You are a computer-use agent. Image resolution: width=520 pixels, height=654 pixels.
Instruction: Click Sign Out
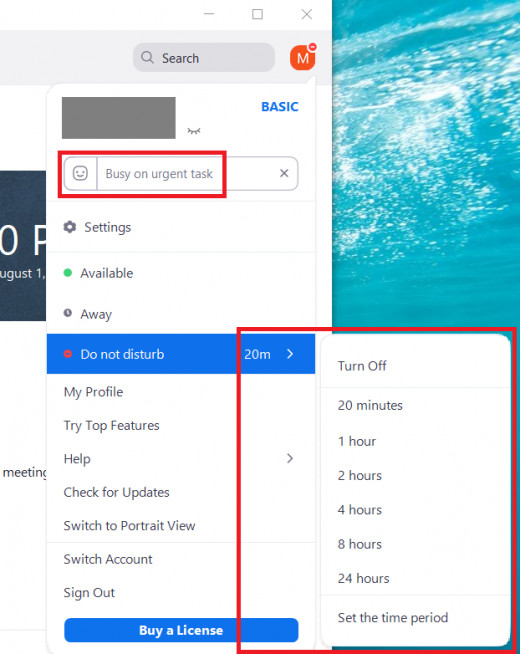pyautogui.click(x=89, y=593)
